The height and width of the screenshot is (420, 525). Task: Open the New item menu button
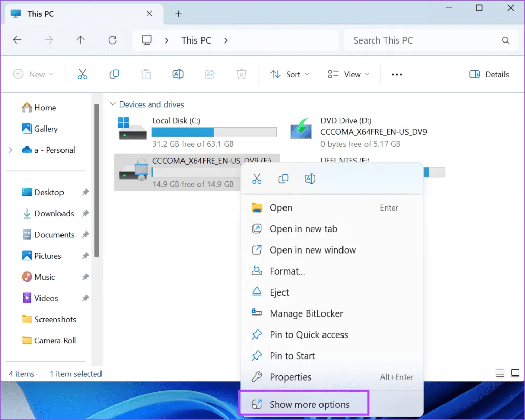click(33, 75)
